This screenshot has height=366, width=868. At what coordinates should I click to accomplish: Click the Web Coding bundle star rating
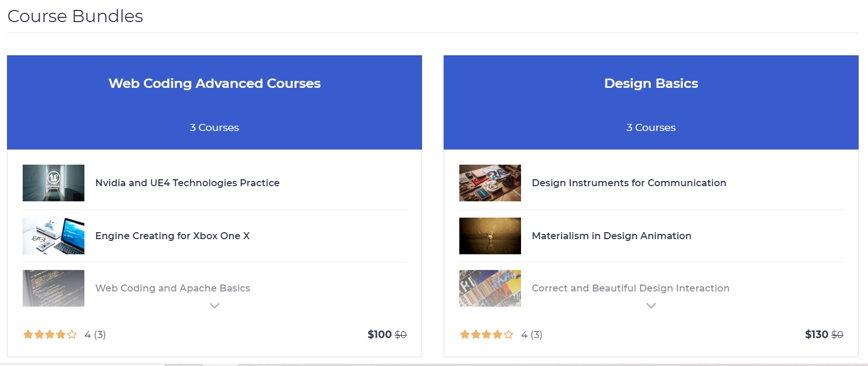pos(50,335)
